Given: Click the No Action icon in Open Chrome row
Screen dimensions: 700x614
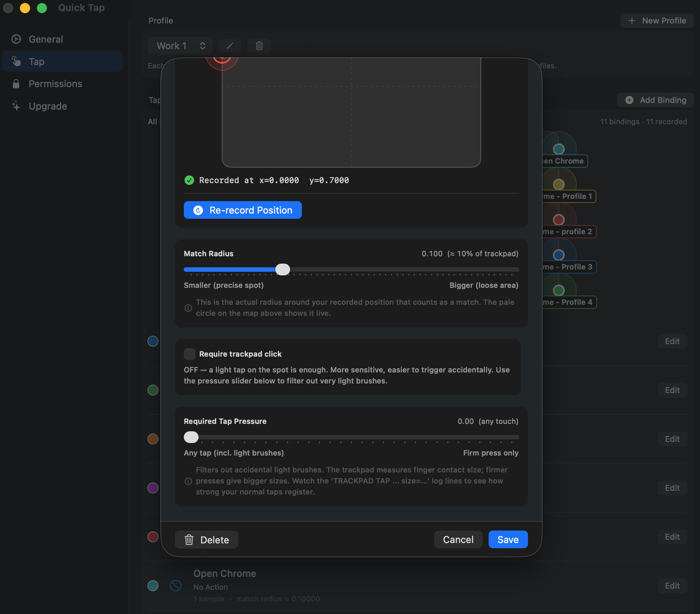Looking at the screenshot, I should (176, 586).
